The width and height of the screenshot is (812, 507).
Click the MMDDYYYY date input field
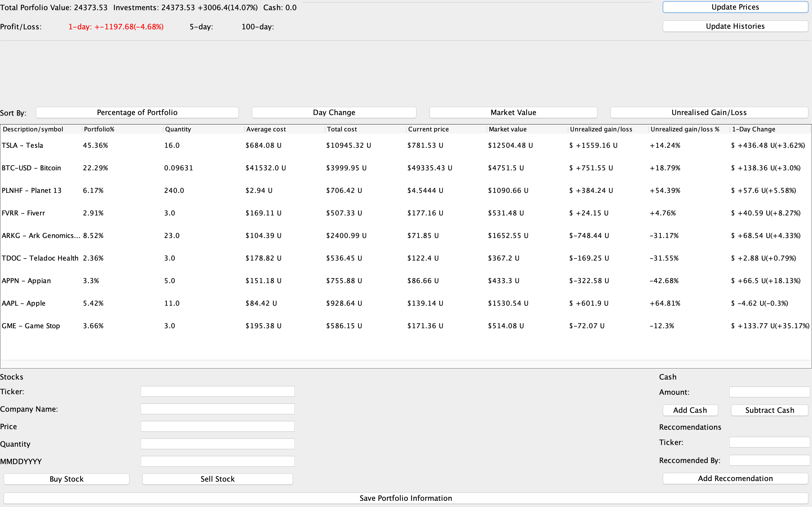pos(217,461)
